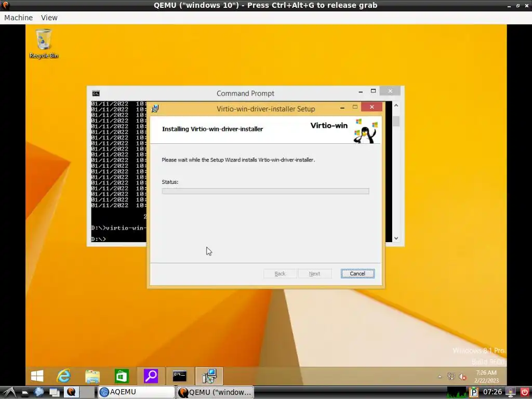This screenshot has height=399, width=532.
Task: Open the host application menu launcher
Action: point(9,392)
